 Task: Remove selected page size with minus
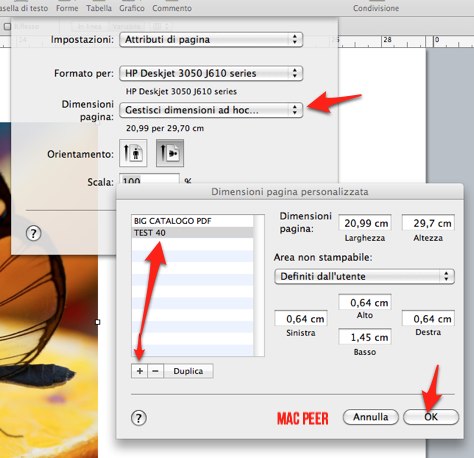click(156, 371)
